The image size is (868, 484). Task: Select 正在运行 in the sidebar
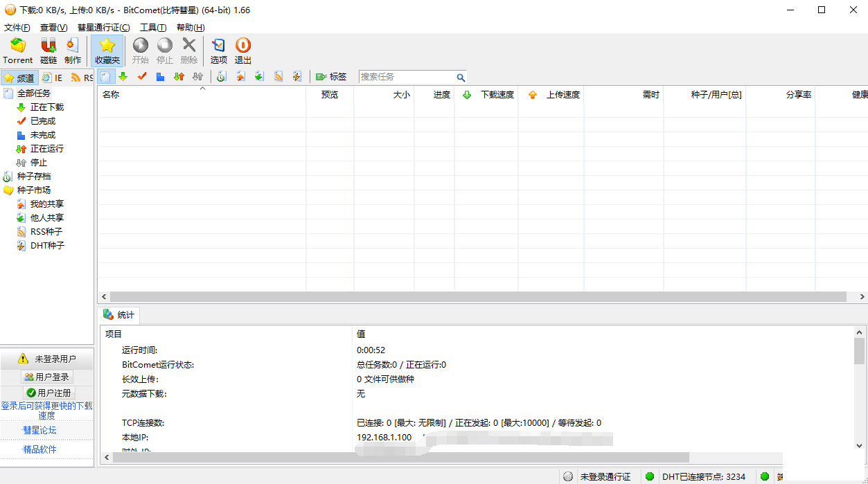pyautogui.click(x=47, y=148)
